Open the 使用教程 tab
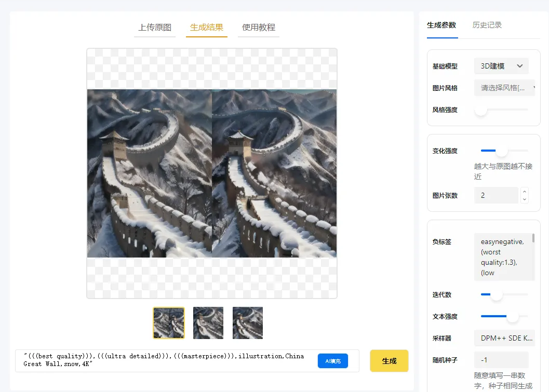 point(259,28)
